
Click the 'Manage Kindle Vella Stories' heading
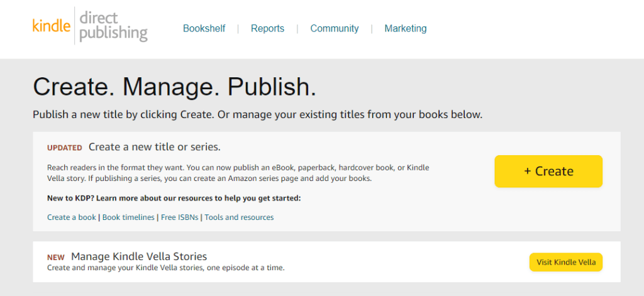(x=139, y=256)
